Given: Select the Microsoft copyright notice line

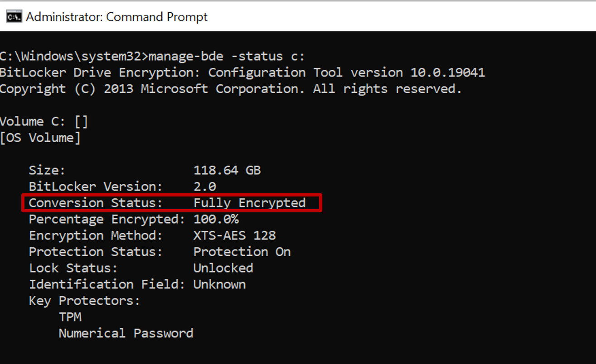Looking at the screenshot, I should [x=231, y=88].
